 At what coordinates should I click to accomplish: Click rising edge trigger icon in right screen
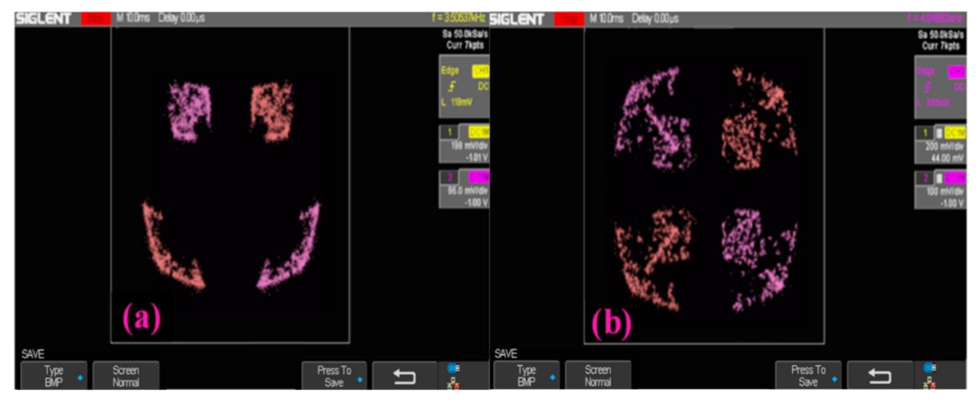coord(928,88)
